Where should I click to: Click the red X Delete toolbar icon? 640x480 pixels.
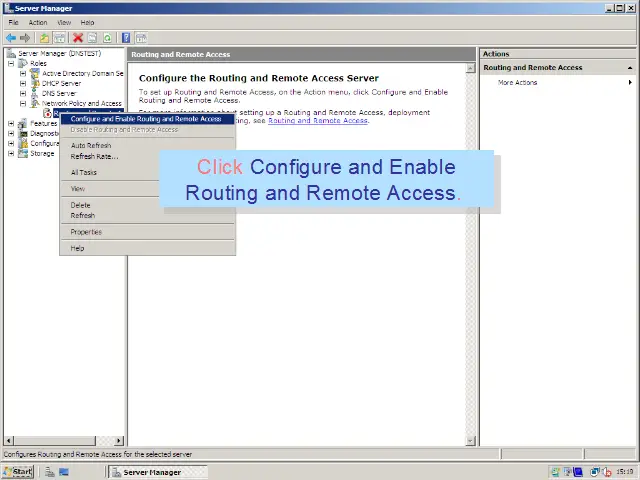[78, 38]
